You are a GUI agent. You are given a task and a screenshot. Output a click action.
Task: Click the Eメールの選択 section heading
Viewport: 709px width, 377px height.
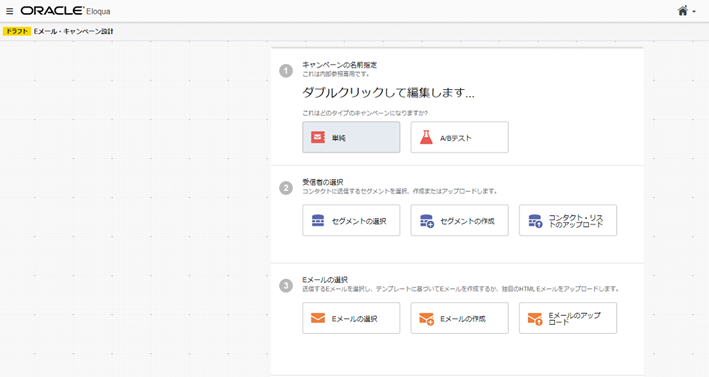pyautogui.click(x=325, y=280)
